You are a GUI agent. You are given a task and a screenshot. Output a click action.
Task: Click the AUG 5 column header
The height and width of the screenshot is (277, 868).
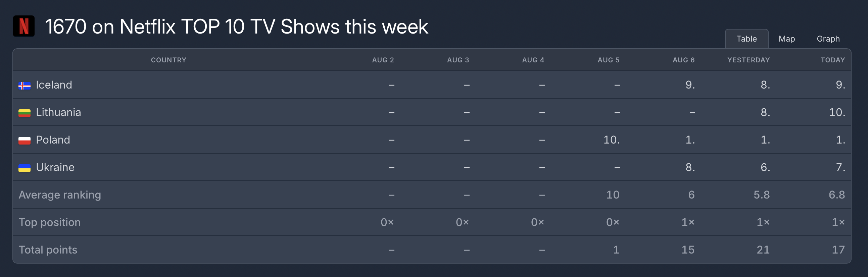click(x=608, y=60)
